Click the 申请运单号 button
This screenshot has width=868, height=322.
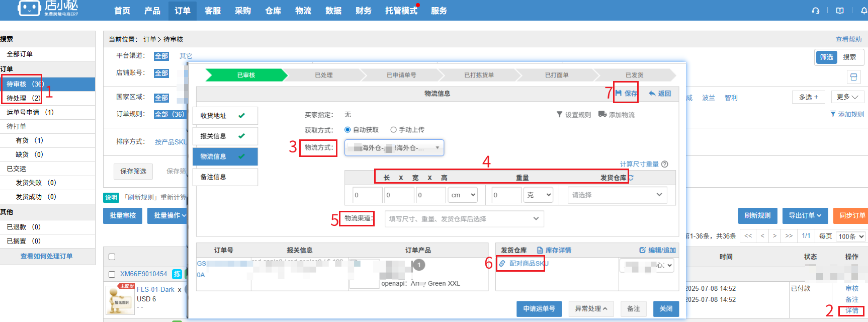[539, 308]
